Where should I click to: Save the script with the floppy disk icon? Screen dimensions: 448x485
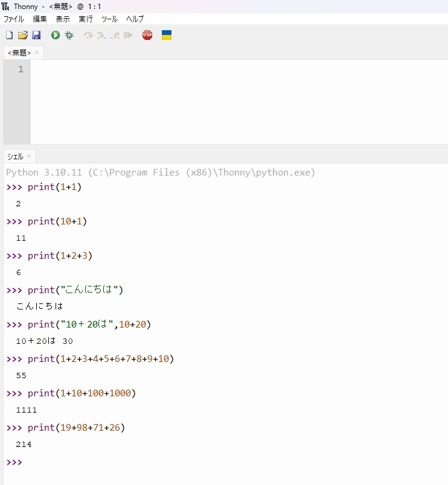[x=36, y=35]
